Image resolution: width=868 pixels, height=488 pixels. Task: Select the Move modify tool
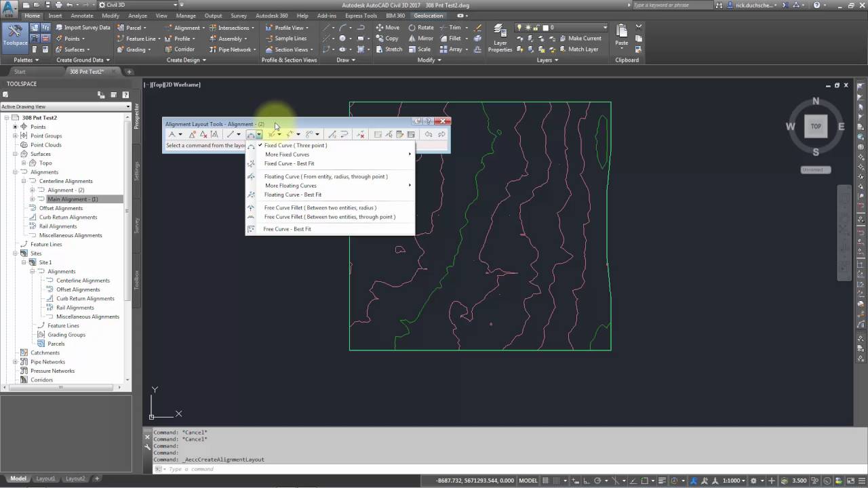point(388,28)
